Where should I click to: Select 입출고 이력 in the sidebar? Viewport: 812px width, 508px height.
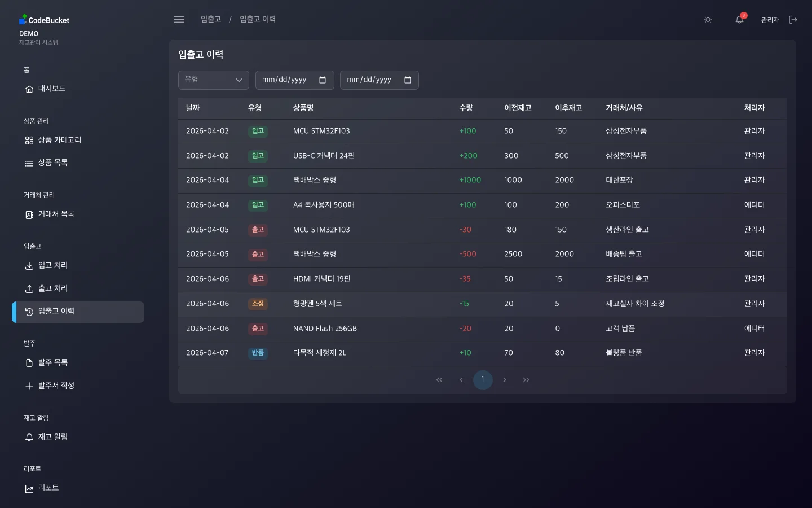tap(56, 310)
